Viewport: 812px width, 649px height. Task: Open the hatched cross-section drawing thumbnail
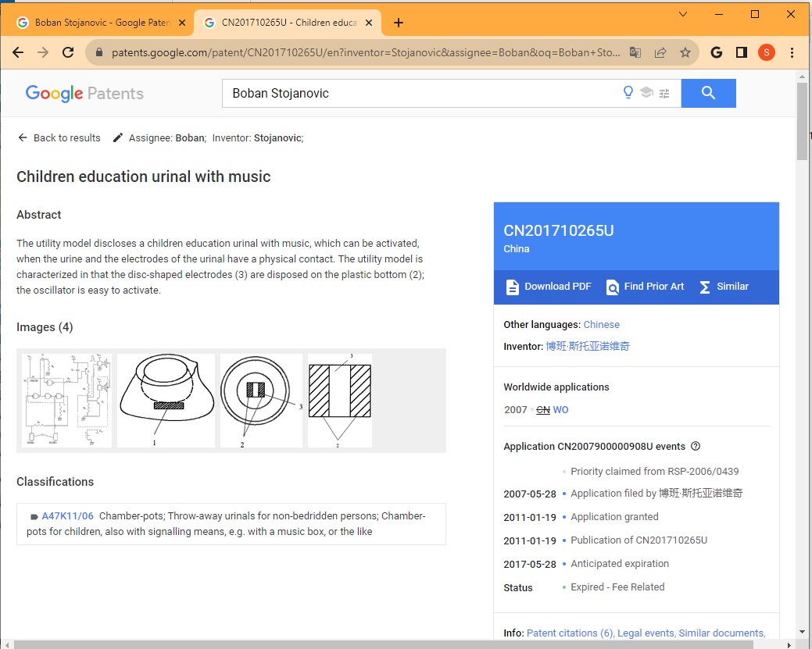tap(340, 401)
